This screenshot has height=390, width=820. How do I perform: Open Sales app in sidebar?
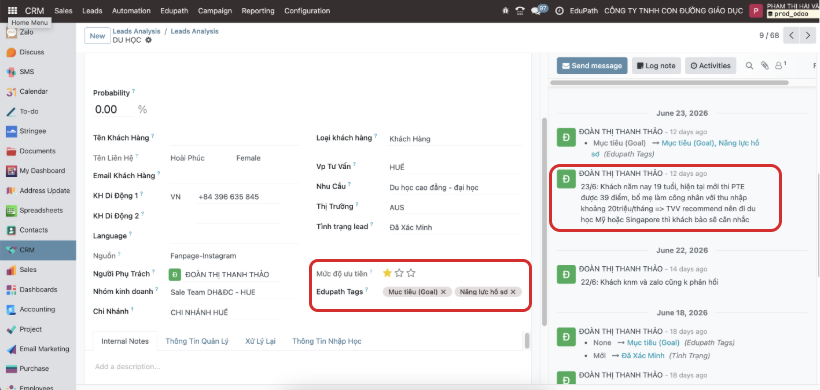click(x=38, y=270)
